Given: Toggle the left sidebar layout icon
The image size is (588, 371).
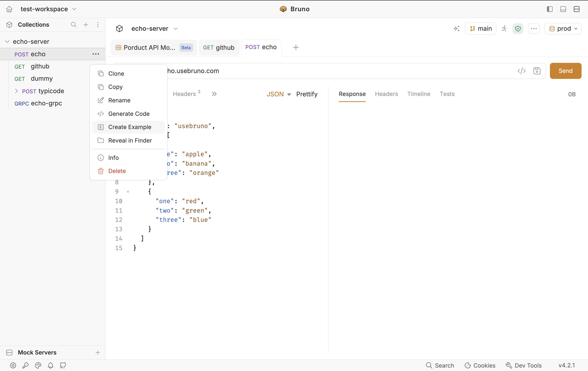Looking at the screenshot, I should click(x=550, y=9).
